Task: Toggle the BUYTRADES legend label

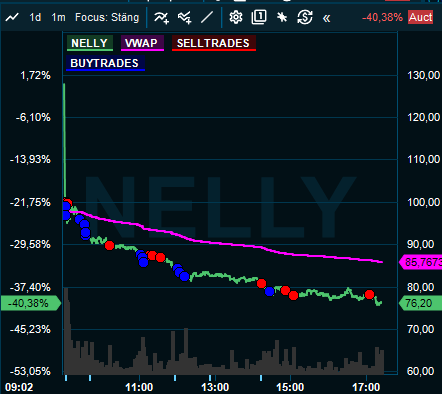Action: (105, 63)
